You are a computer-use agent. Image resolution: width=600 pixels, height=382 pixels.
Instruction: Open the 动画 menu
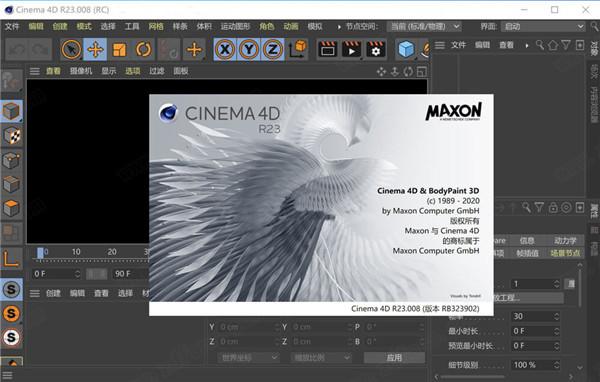pos(291,26)
